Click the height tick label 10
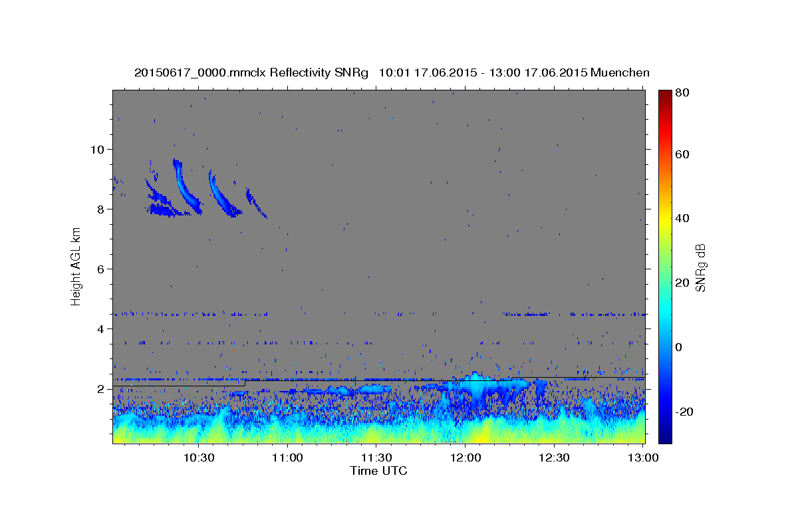The image size is (798, 532). click(96, 149)
